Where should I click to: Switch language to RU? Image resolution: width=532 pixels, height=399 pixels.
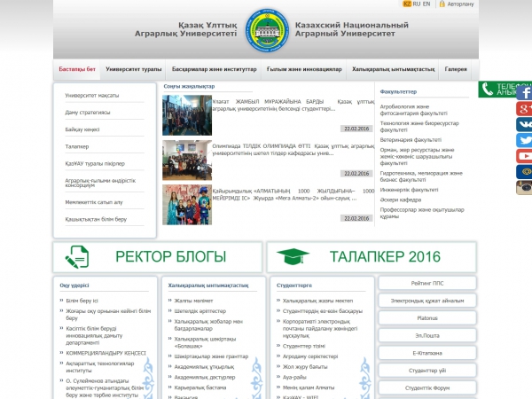point(417,4)
